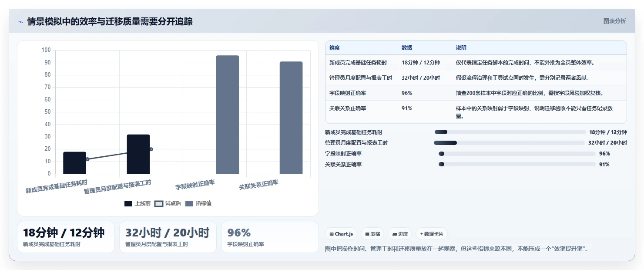
Task: Click the 维度 column header
Action: click(x=335, y=48)
